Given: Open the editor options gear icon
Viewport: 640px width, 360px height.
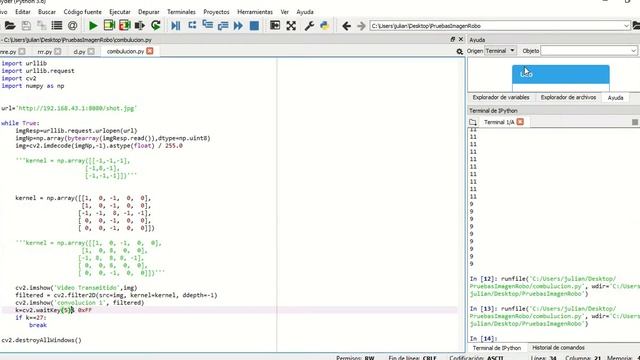Looking at the screenshot, I should [460, 51].
